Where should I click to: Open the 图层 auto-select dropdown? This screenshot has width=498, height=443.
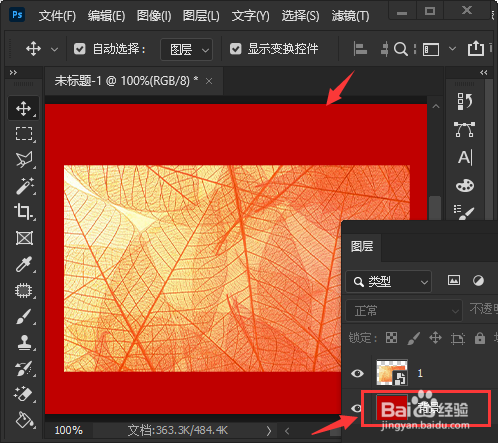tap(186, 49)
